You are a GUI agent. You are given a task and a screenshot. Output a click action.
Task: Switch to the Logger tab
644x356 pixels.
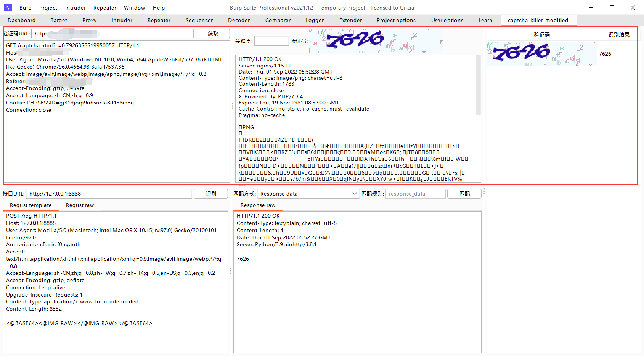[315, 20]
